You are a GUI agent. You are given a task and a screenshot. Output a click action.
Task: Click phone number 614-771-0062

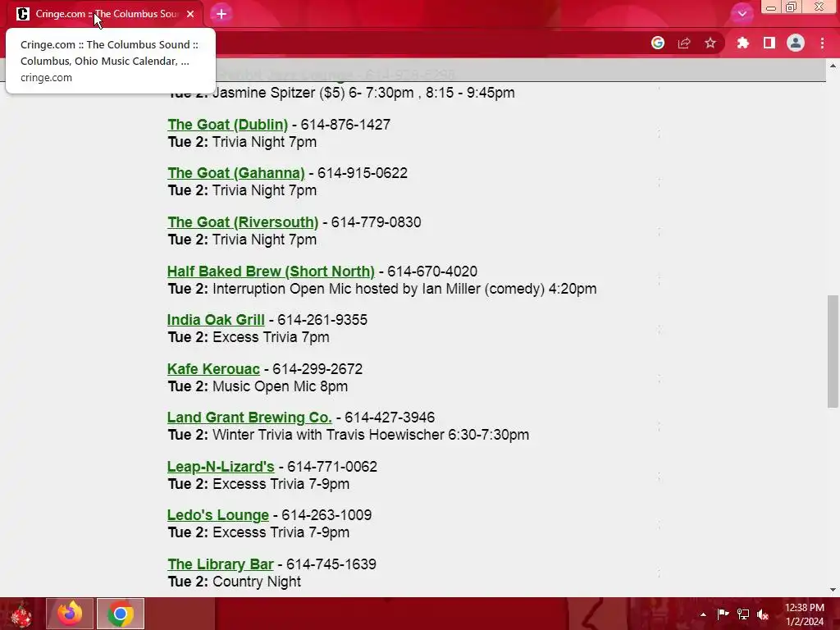[x=332, y=467]
